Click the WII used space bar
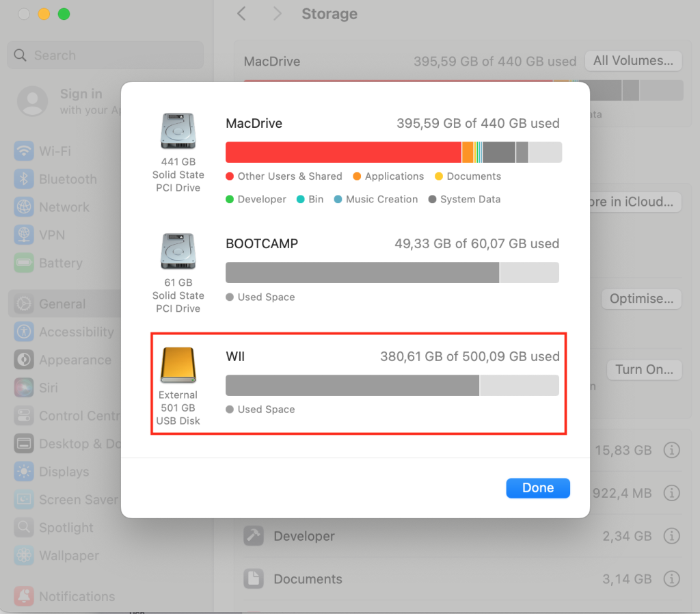This screenshot has height=614, width=700. pos(392,386)
